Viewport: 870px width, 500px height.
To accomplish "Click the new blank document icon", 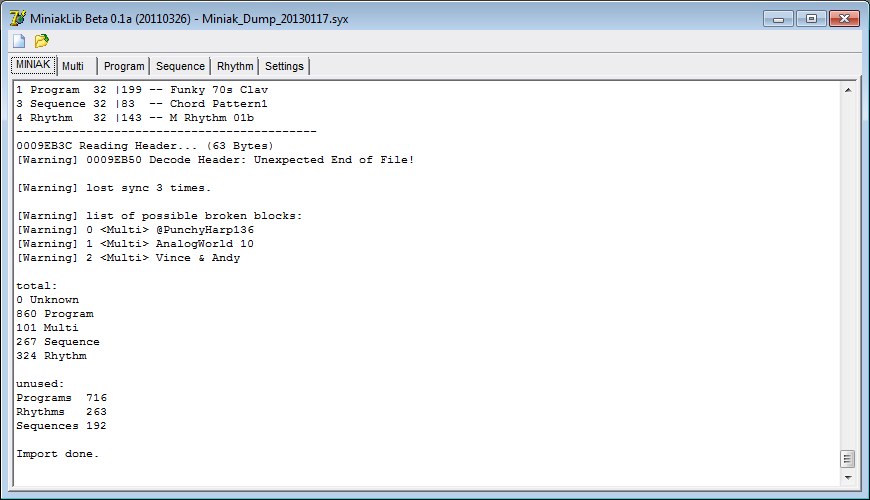I will click(x=19, y=41).
